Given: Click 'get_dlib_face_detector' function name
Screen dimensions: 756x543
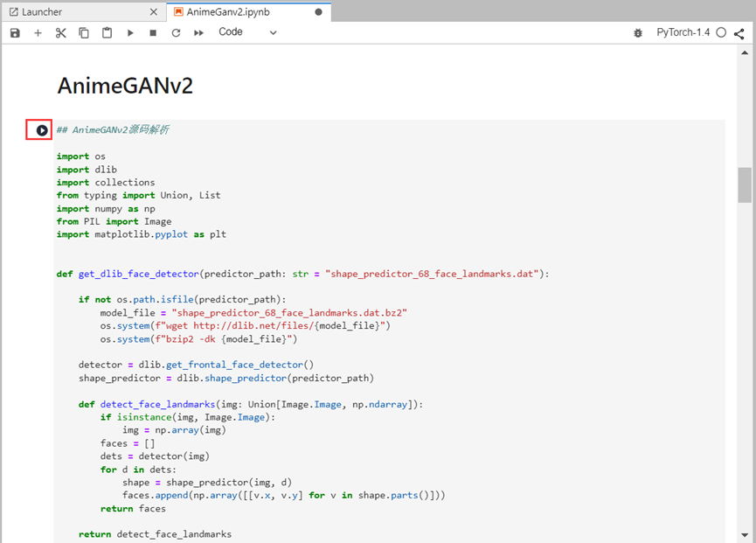Looking at the screenshot, I should tap(138, 274).
